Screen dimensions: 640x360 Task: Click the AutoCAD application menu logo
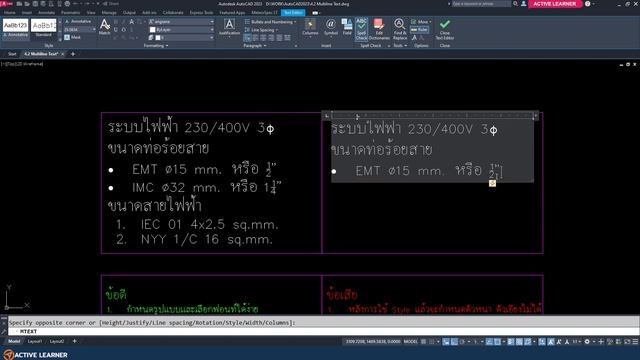pyautogui.click(x=6, y=4)
